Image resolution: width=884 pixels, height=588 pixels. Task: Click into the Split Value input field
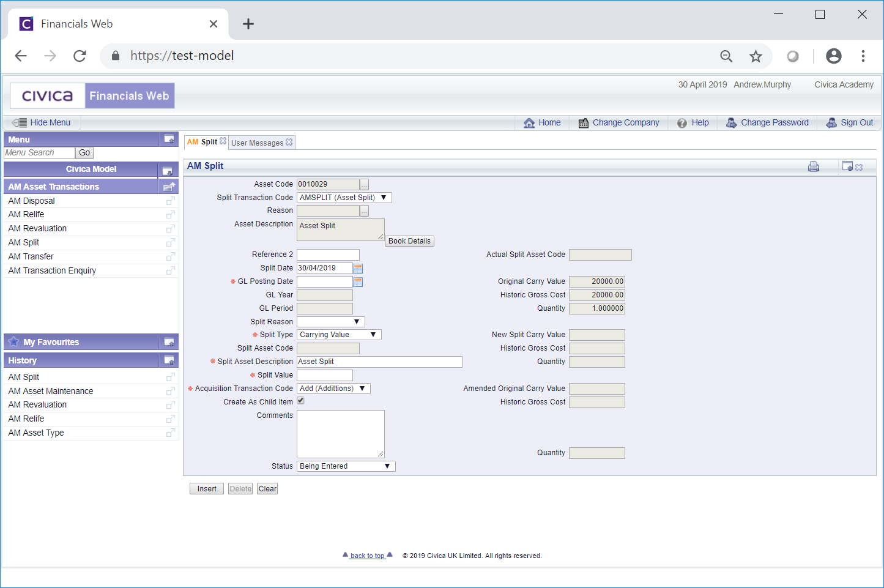click(x=325, y=375)
